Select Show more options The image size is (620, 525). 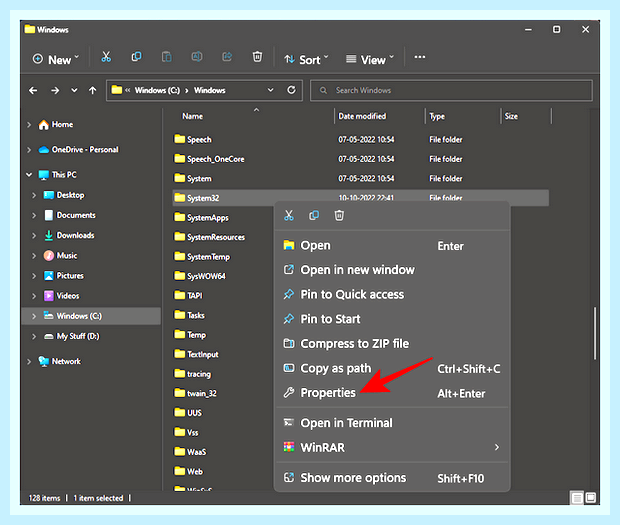click(392, 478)
